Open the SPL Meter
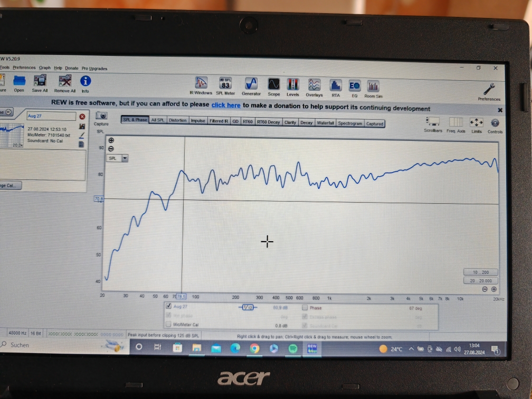This screenshot has width=532, height=399. click(x=225, y=84)
